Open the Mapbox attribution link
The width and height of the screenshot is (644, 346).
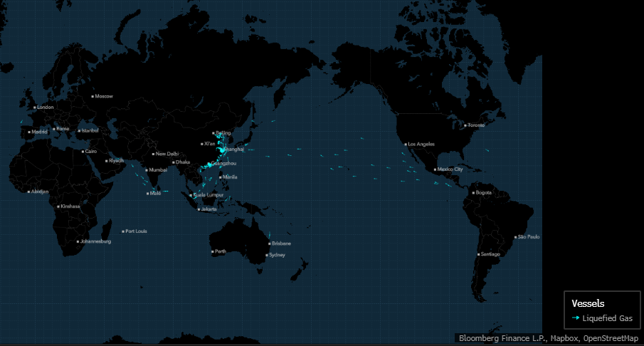pos(563,338)
